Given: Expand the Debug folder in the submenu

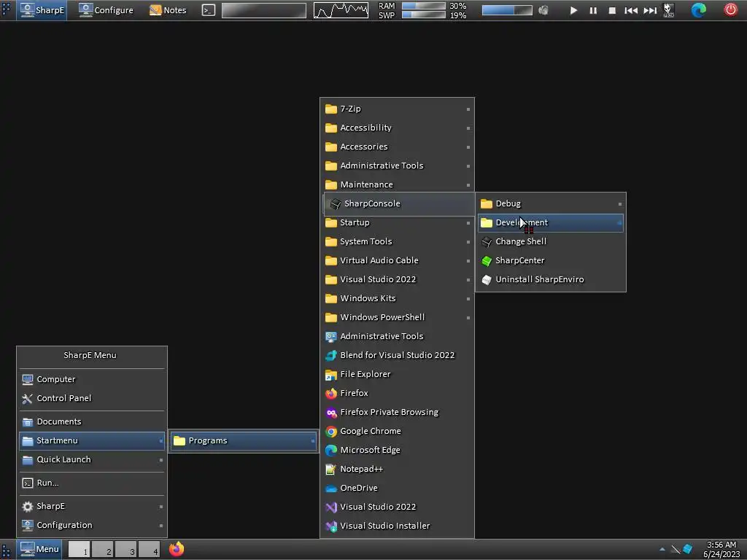Looking at the screenshot, I should tap(551, 204).
